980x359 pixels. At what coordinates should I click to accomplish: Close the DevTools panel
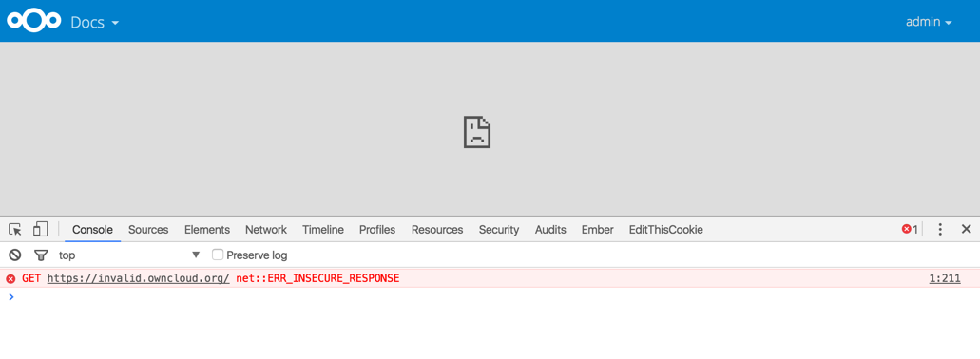[967, 229]
